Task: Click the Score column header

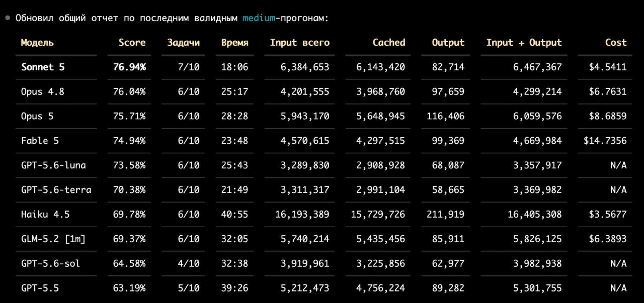Action: [x=132, y=43]
